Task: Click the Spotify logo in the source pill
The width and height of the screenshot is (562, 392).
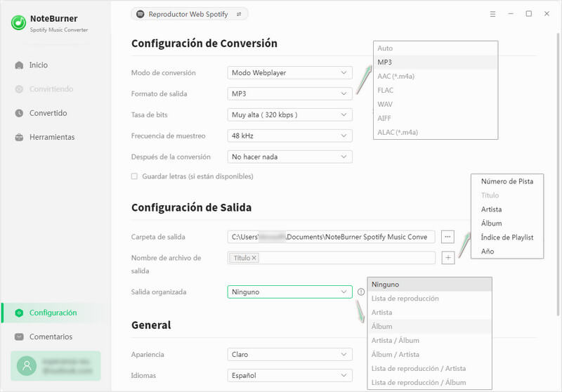Action: 140,14
